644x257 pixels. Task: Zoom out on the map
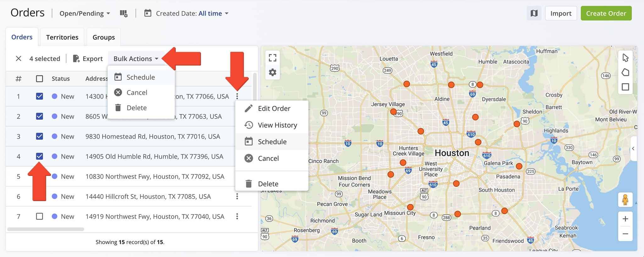tap(625, 234)
